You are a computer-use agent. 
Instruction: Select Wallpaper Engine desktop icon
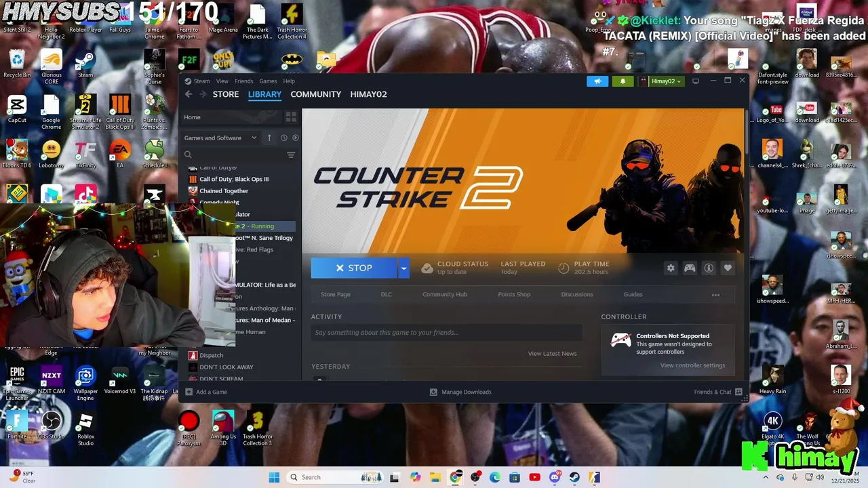tap(85, 384)
